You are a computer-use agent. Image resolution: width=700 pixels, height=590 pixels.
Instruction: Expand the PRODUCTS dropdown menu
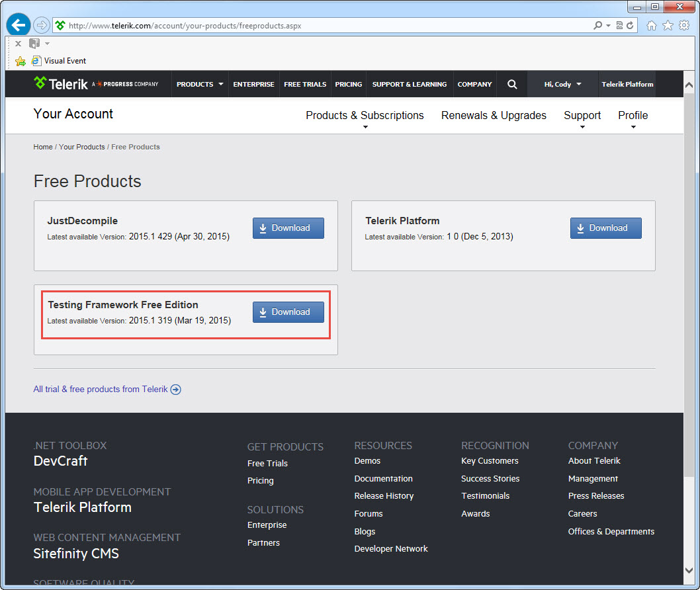pyautogui.click(x=200, y=84)
